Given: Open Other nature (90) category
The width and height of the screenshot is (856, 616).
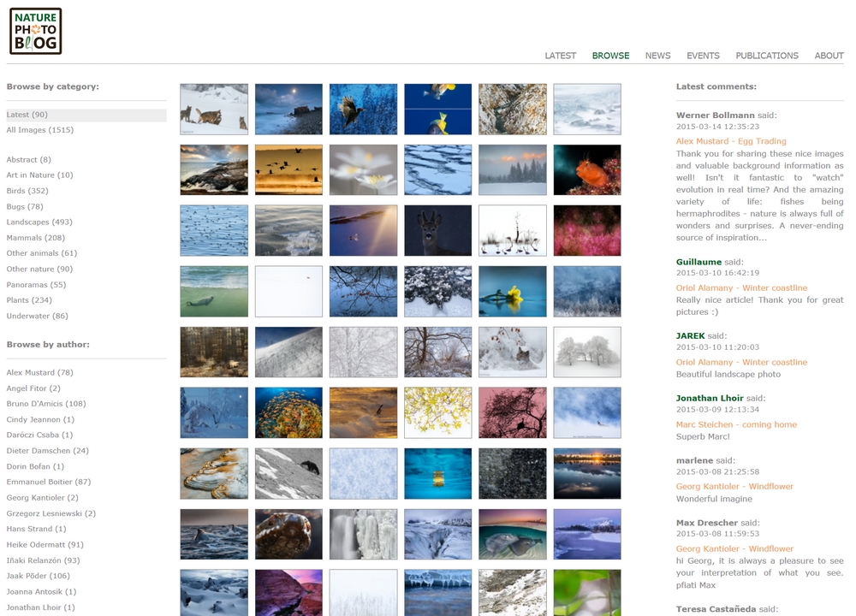Looking at the screenshot, I should click(x=39, y=269).
